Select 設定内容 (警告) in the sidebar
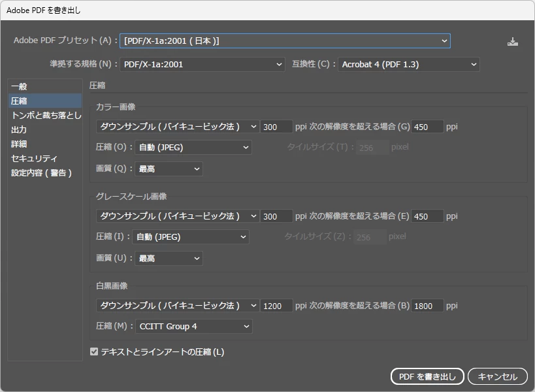This screenshot has width=535, height=392. coord(45,172)
